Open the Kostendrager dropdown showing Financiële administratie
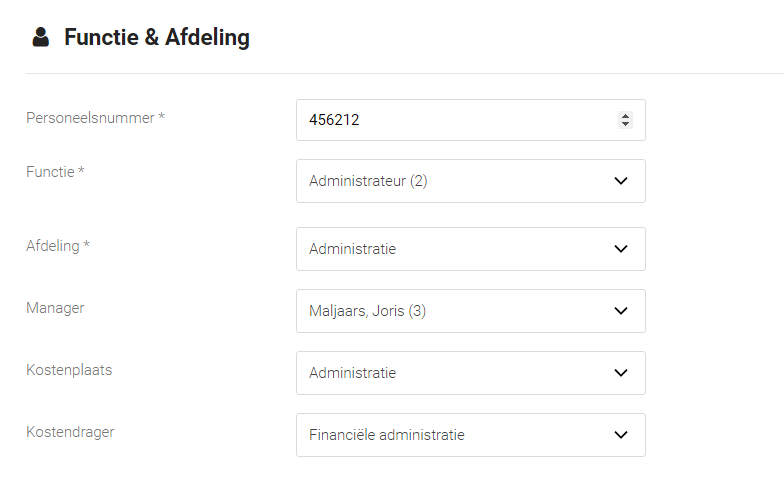Viewport: 784px width, 497px height. point(470,435)
